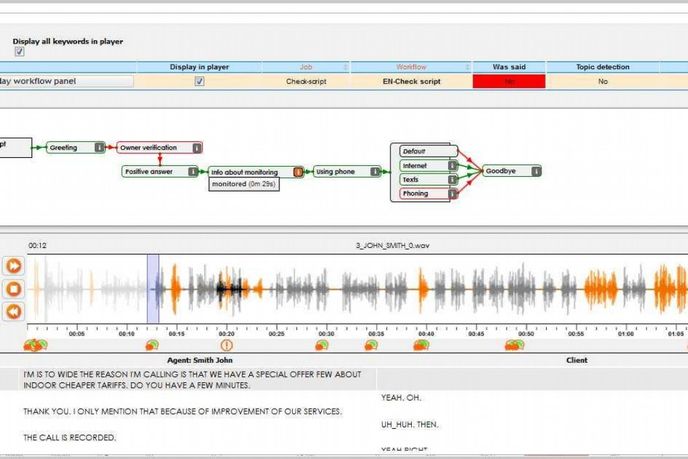Select the Owner verification workflow node
Viewport: 688px width, 459px height.
159,148
